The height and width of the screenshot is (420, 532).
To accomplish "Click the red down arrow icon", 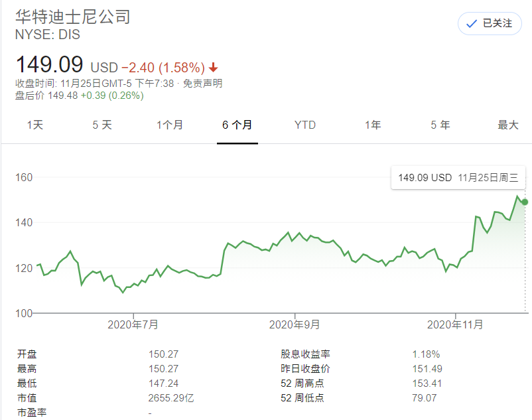I will pos(214,67).
